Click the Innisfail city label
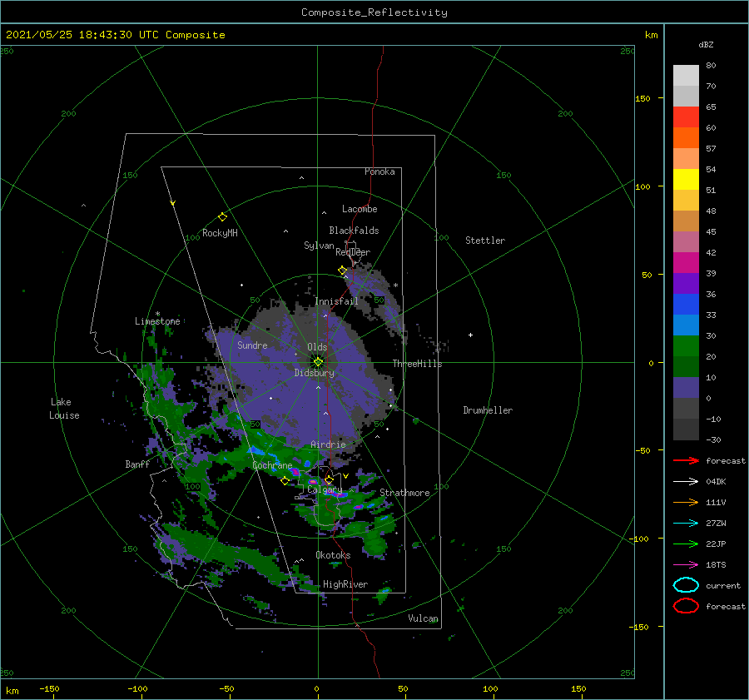Screen dimensions: 749x700 pyautogui.click(x=336, y=301)
